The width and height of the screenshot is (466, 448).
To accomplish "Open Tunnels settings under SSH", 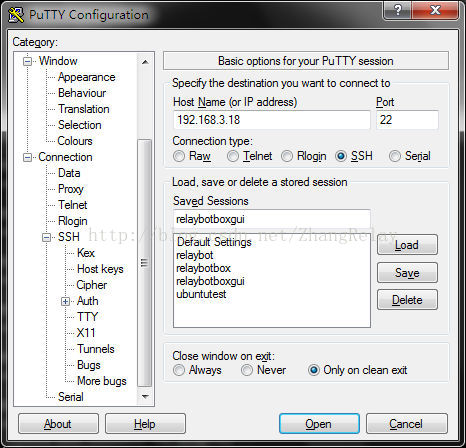I will [96, 349].
